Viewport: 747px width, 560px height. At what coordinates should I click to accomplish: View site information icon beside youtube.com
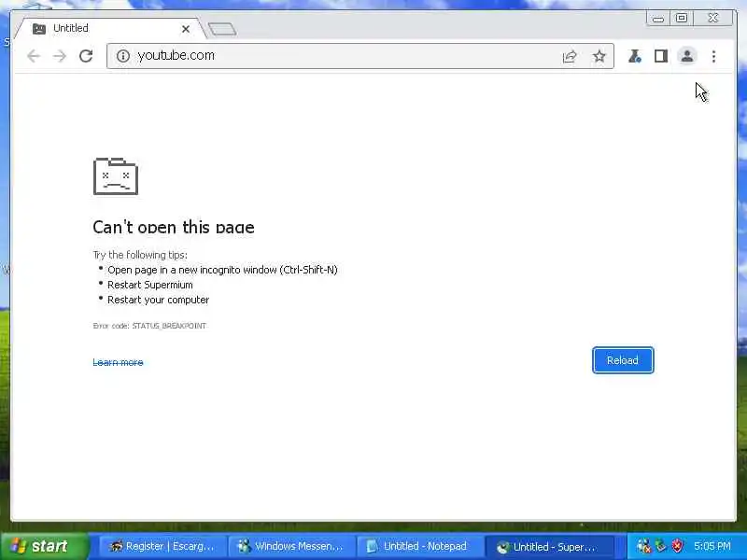point(123,56)
